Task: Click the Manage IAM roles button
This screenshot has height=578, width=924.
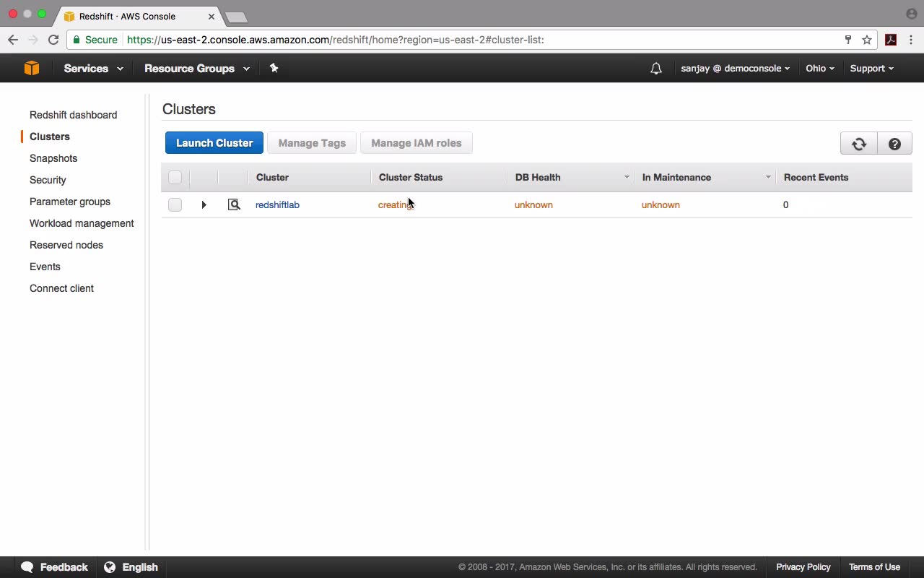Action: (416, 143)
